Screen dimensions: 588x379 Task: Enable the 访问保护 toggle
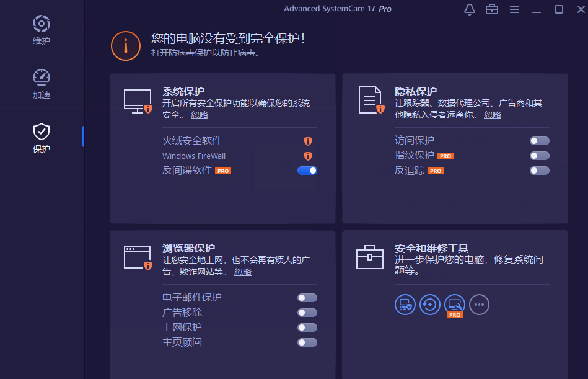click(x=539, y=141)
